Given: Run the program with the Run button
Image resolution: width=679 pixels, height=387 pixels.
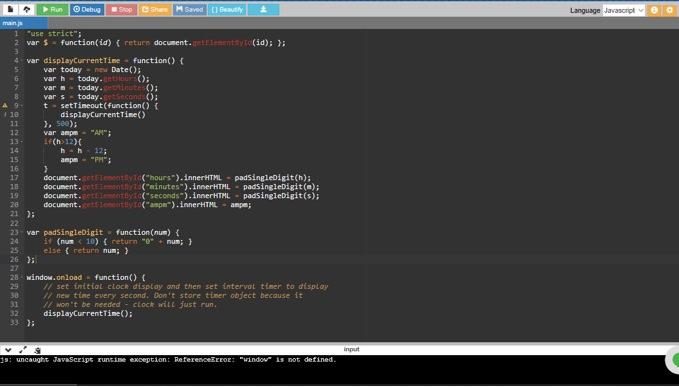Looking at the screenshot, I should (52, 9).
